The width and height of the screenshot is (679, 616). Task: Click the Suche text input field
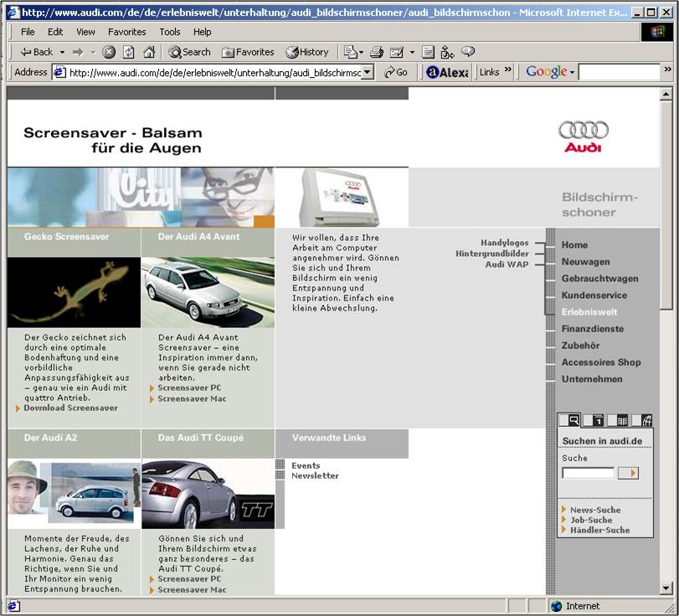click(x=588, y=473)
